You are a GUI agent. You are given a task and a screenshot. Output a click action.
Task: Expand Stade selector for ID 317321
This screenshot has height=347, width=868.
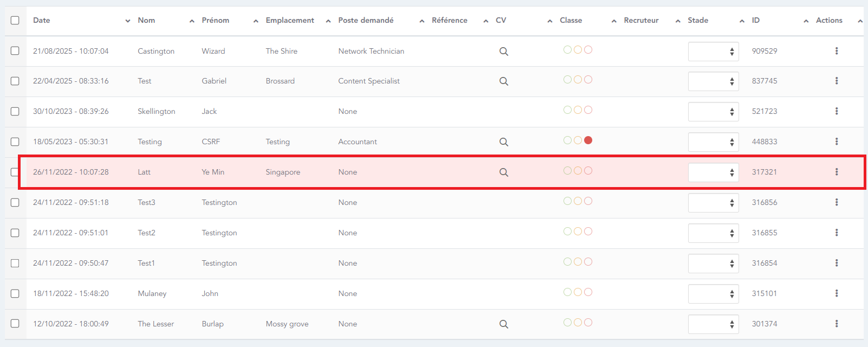tap(713, 172)
